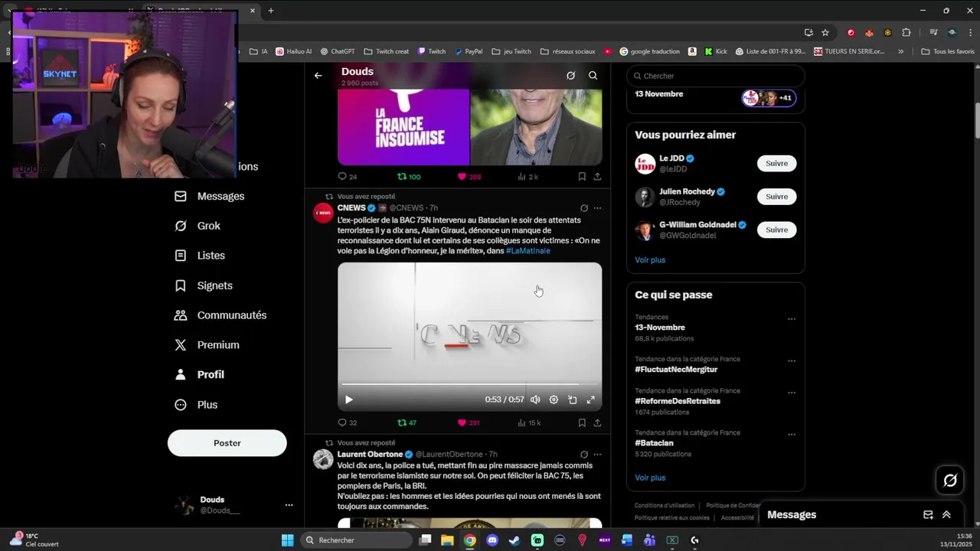Open Grok in the left sidebar
980x551 pixels.
point(197,226)
